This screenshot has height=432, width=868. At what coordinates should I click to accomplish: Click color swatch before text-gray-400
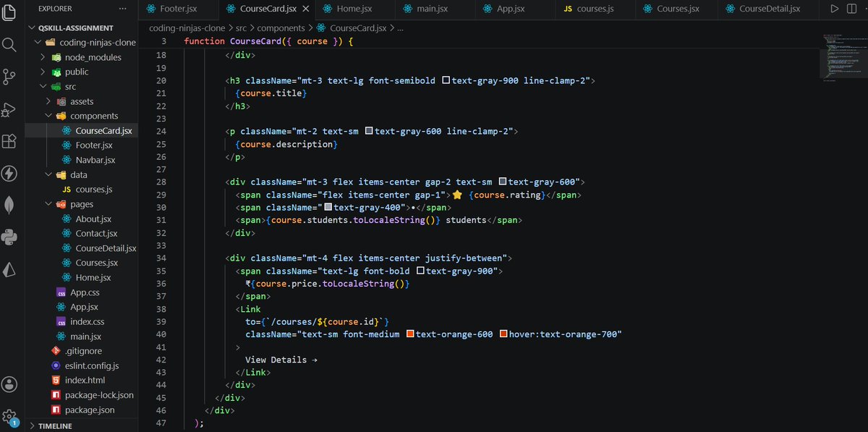coord(328,207)
